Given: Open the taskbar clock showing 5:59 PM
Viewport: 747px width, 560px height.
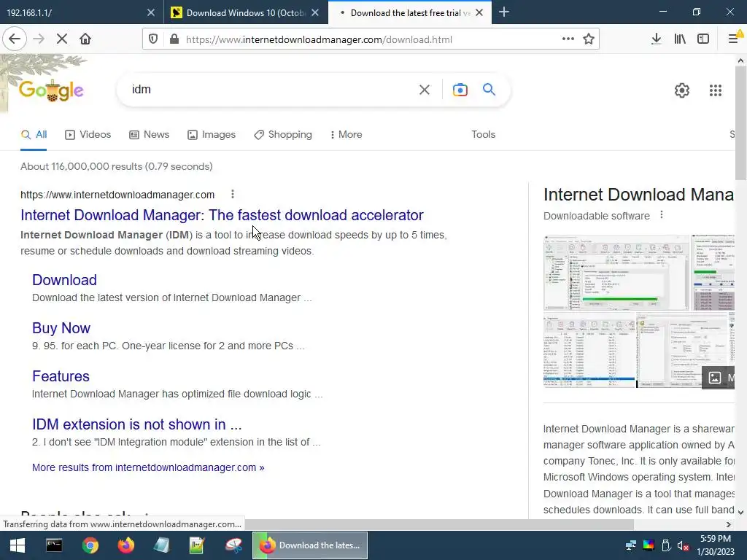Looking at the screenshot, I should click(716, 545).
